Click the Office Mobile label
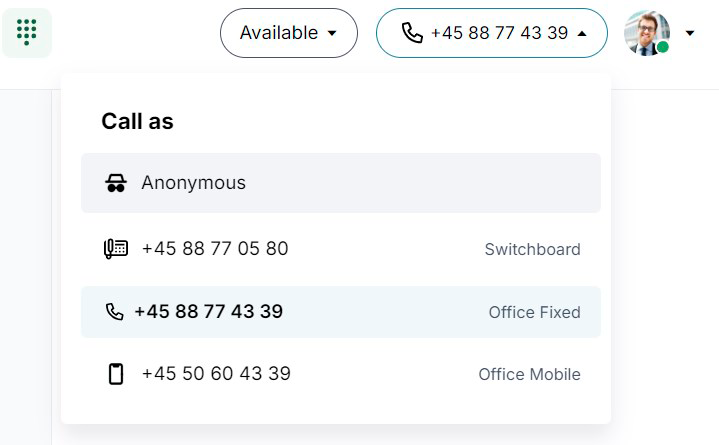This screenshot has height=445, width=719. [530, 374]
